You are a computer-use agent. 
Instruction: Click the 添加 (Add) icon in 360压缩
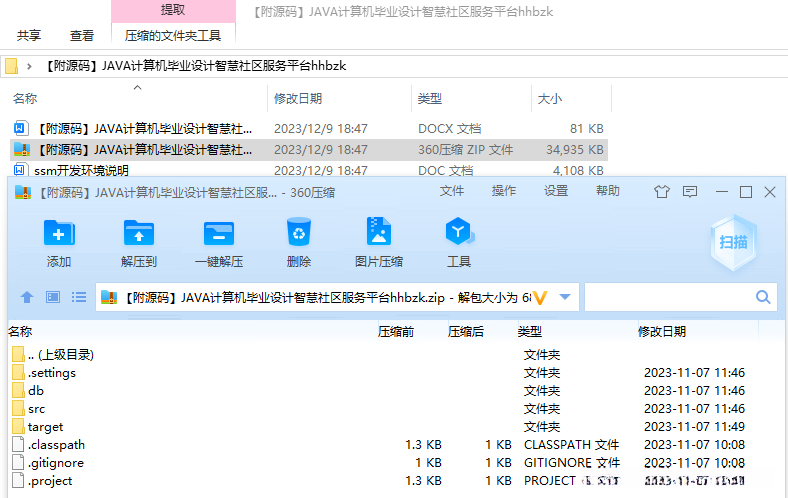59,233
